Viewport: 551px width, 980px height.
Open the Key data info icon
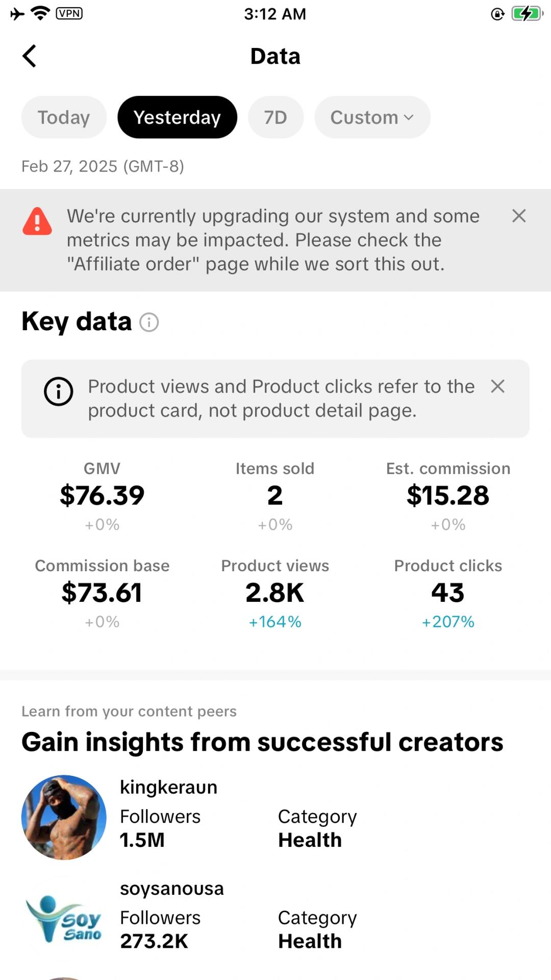[x=149, y=322]
